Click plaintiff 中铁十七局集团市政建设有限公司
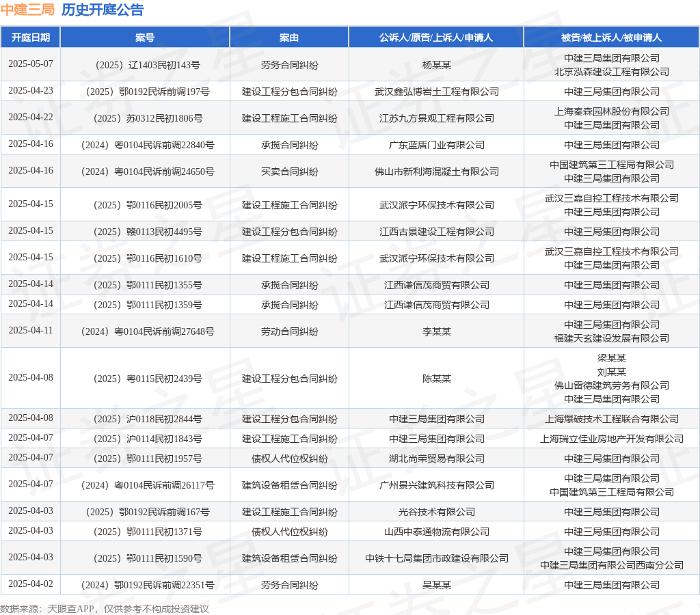The width and height of the screenshot is (700, 615). tap(436, 558)
